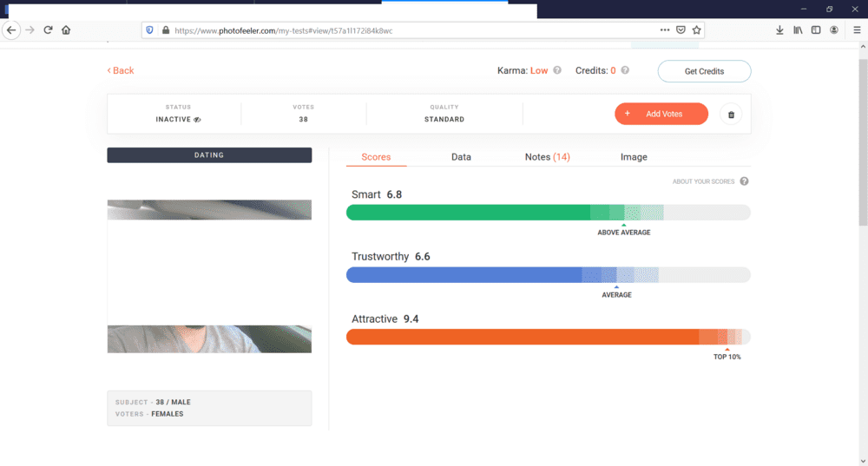Click the 'ABOVE AVERAGE' marker label
The height and width of the screenshot is (466, 868).
click(x=624, y=233)
